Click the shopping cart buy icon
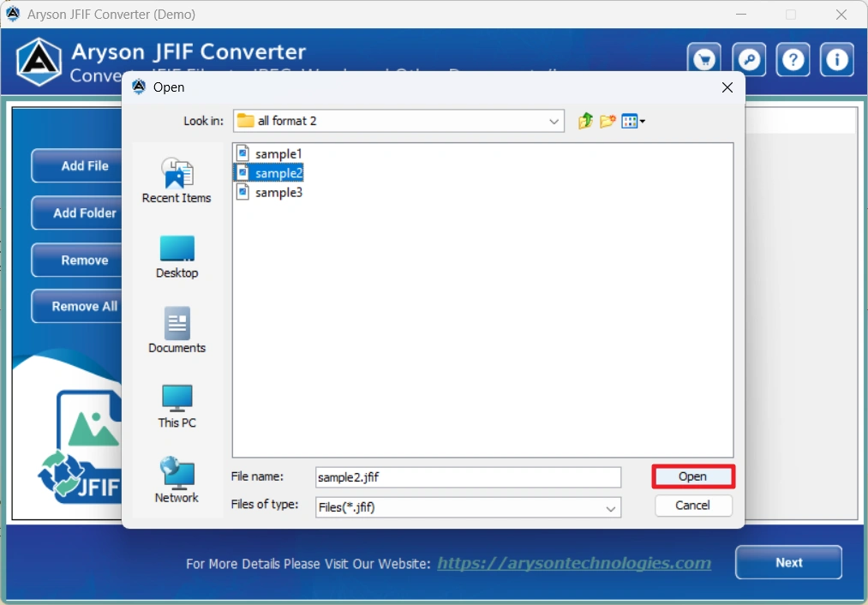Image resolution: width=868 pixels, height=605 pixels. 704,59
